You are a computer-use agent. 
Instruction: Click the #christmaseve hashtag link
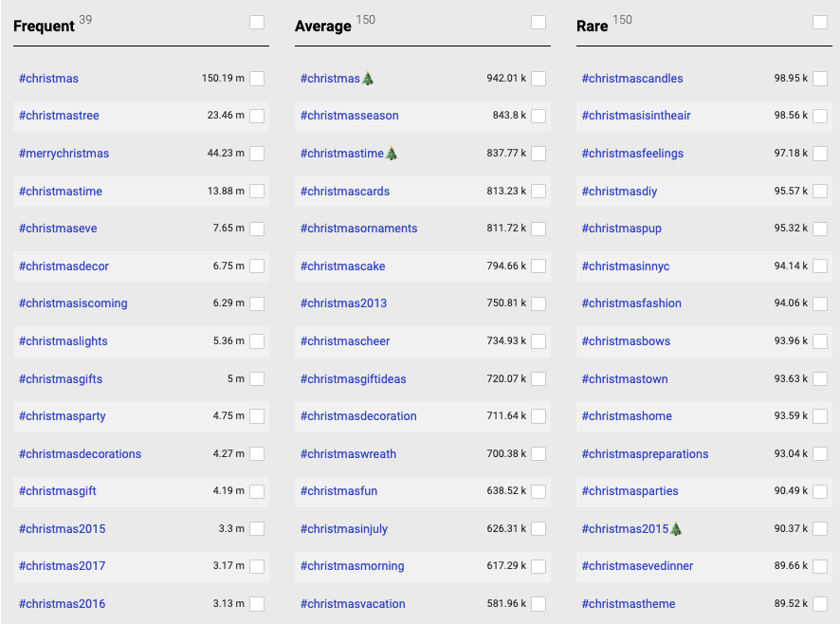[x=58, y=229]
